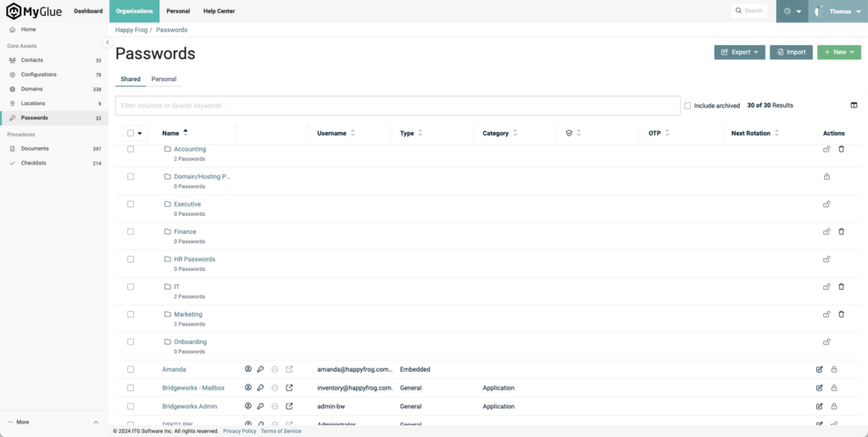Click the key icon in Bridgeworks - Mailbox row

pyautogui.click(x=261, y=388)
